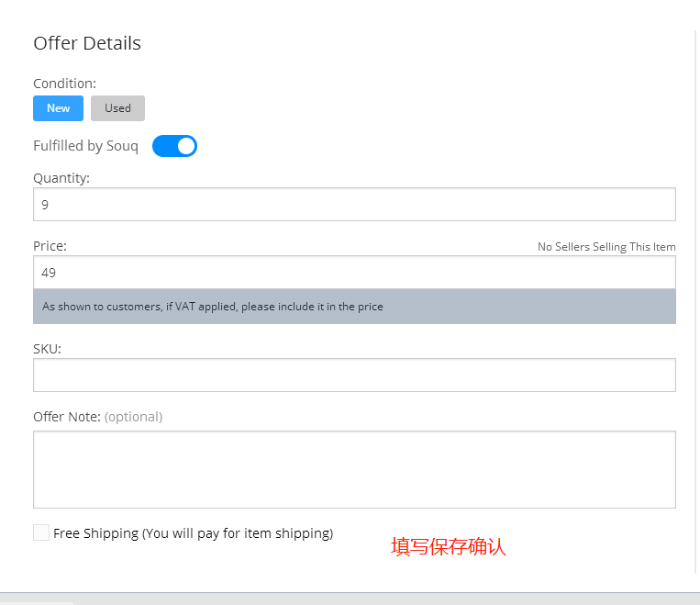Viewport: 700px width, 605px height.
Task: Click the SKU label
Action: (47, 349)
